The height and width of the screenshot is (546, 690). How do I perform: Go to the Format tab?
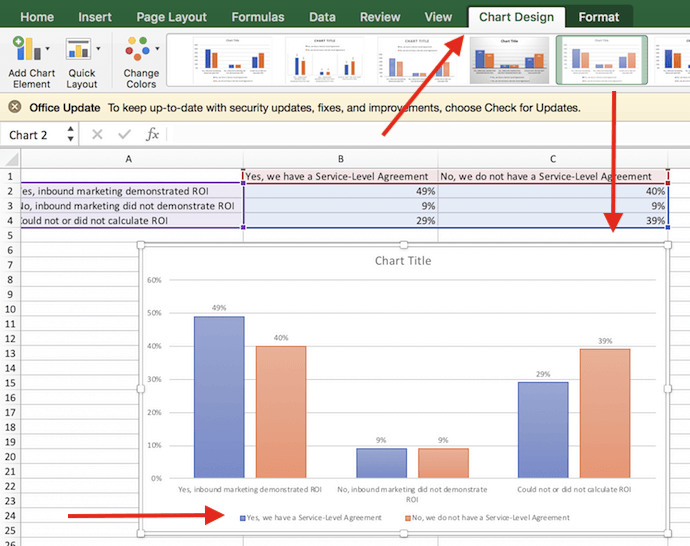(598, 17)
